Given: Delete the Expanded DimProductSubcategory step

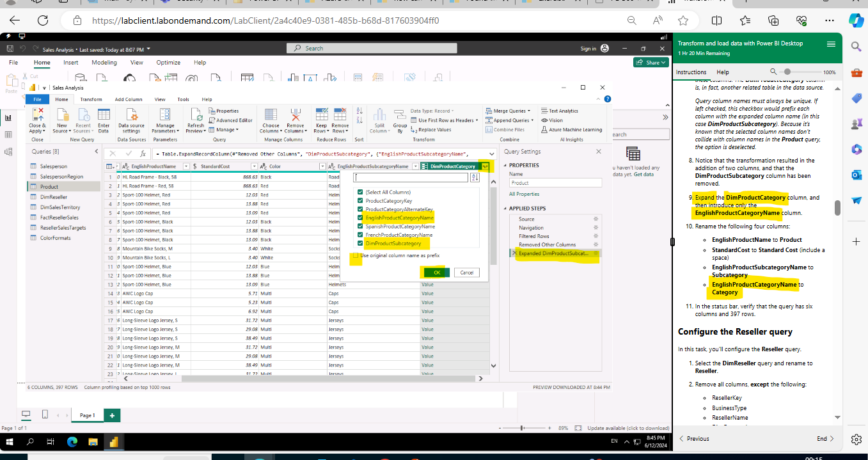Looking at the screenshot, I should [x=514, y=253].
